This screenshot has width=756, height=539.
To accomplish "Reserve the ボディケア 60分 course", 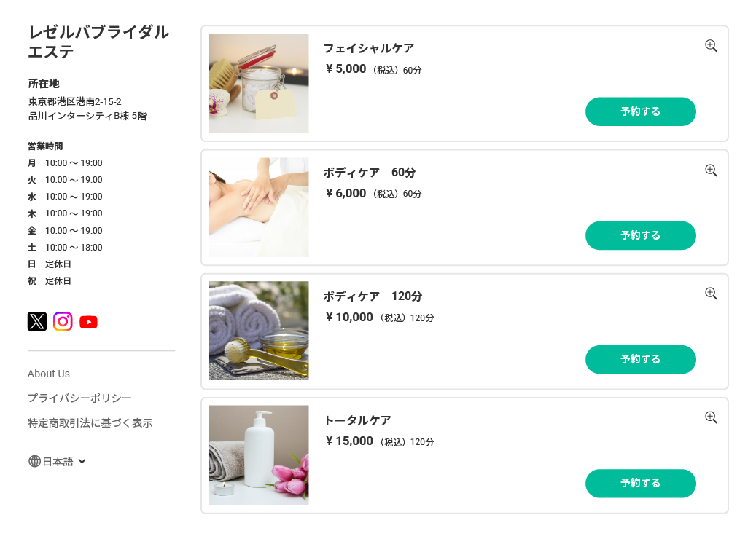I will pyautogui.click(x=640, y=235).
